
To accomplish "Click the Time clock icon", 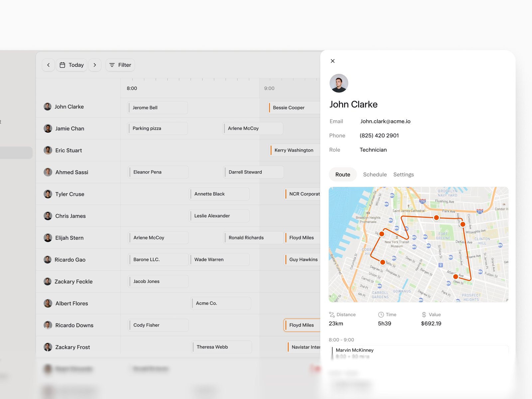I will pos(381,315).
